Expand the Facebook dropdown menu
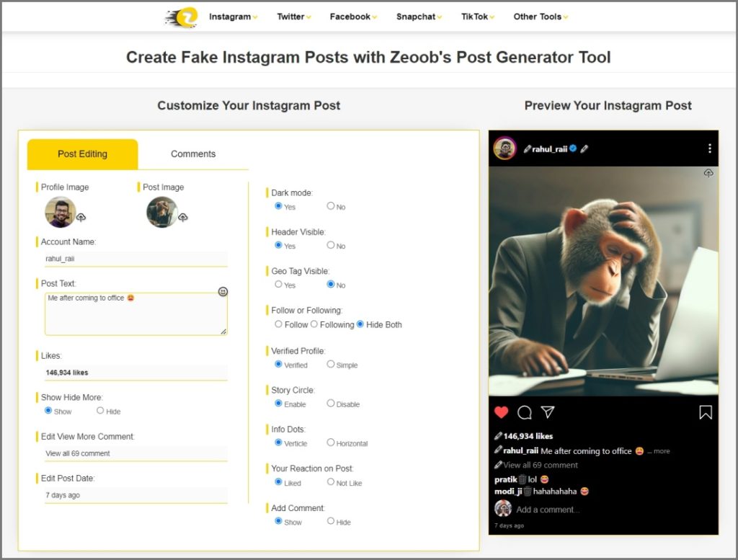Viewport: 738px width, 560px height. coord(353,17)
